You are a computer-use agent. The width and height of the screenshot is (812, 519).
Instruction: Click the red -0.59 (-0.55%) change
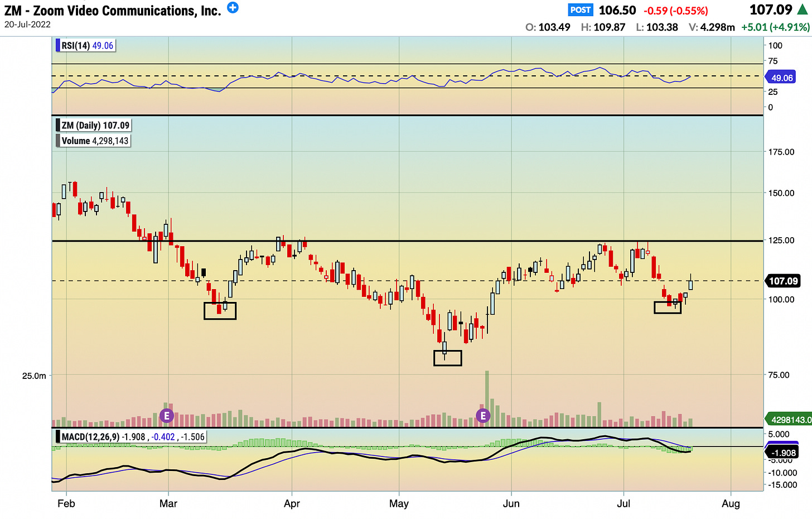(676, 11)
